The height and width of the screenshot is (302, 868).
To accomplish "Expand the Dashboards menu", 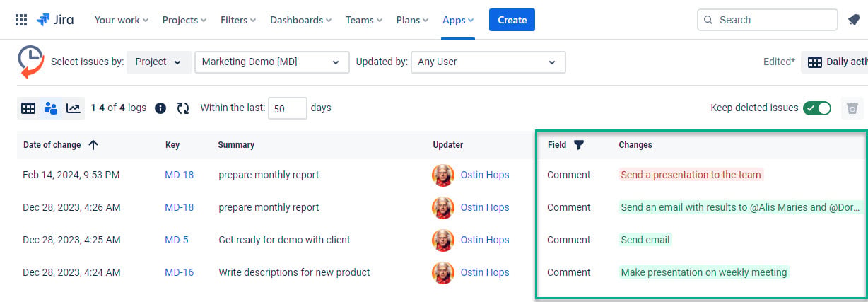I will tap(301, 20).
